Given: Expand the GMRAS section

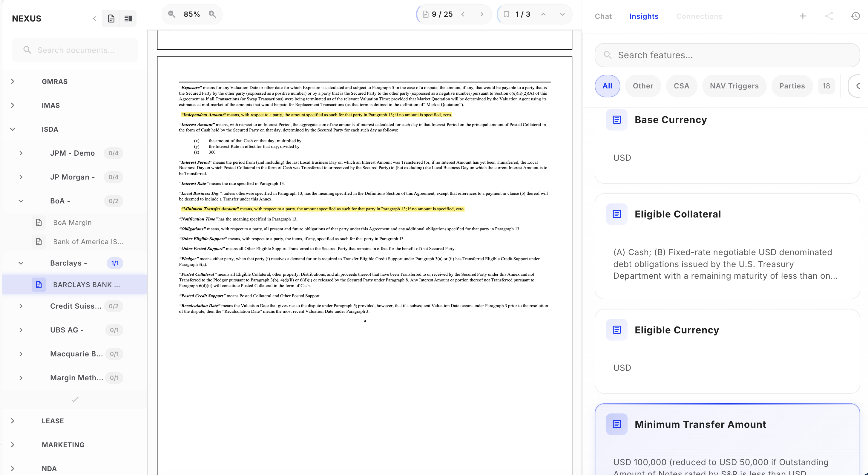Looking at the screenshot, I should point(13,81).
